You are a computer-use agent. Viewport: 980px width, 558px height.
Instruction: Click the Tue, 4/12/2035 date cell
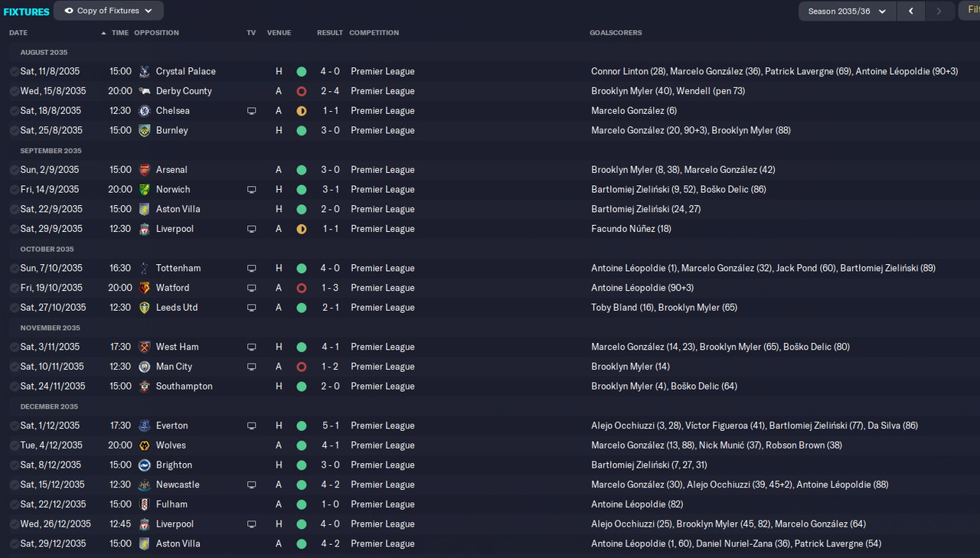pos(51,445)
